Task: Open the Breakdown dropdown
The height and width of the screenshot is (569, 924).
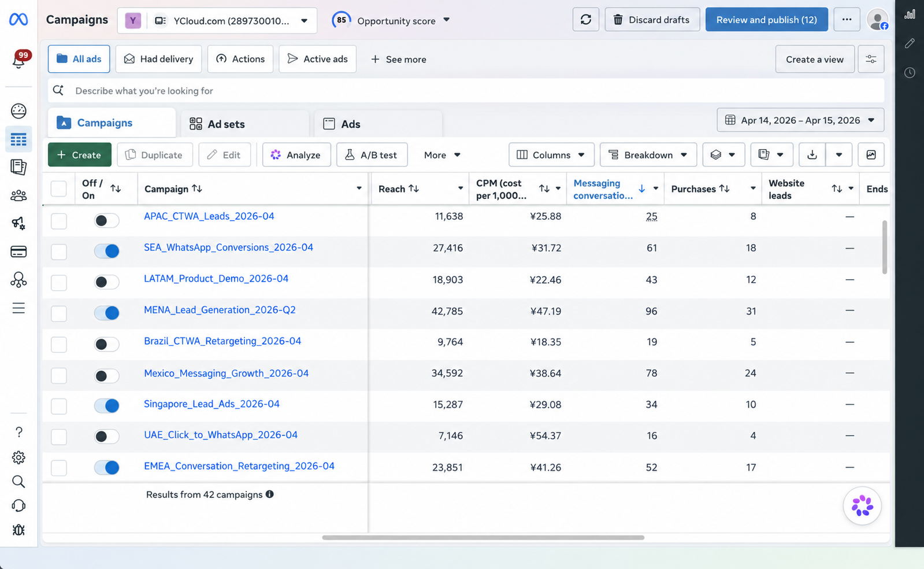Action: [648, 155]
